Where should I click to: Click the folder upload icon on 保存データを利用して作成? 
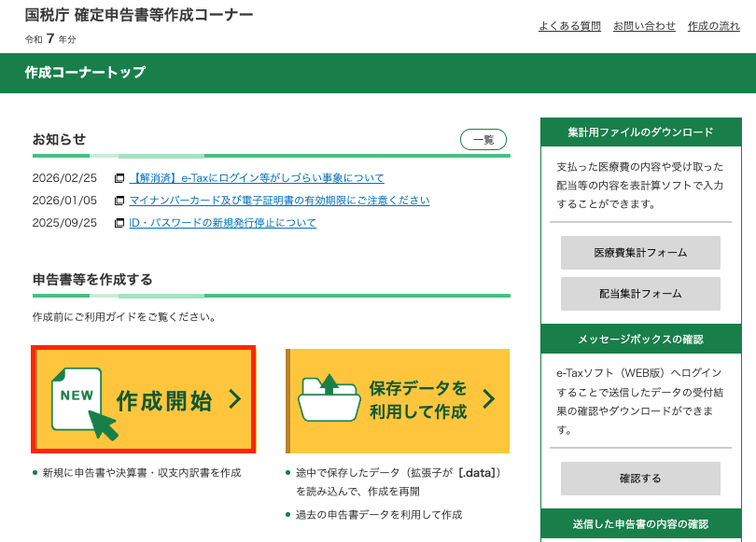329,398
